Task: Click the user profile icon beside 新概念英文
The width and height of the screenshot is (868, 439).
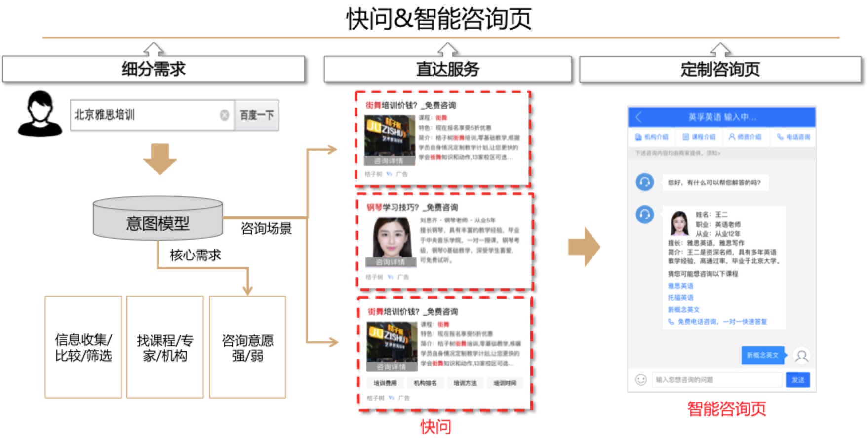Action: tap(801, 356)
